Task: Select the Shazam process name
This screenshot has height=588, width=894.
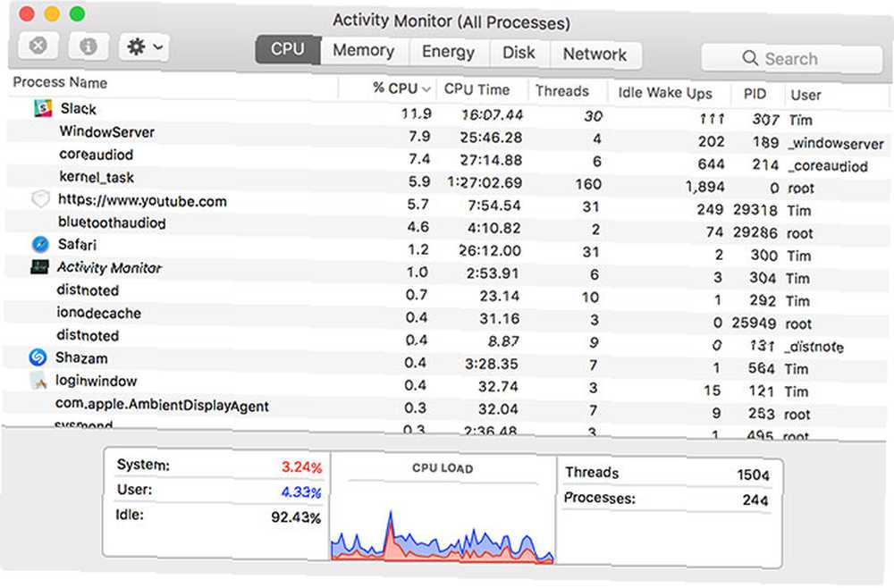Action: [x=81, y=357]
